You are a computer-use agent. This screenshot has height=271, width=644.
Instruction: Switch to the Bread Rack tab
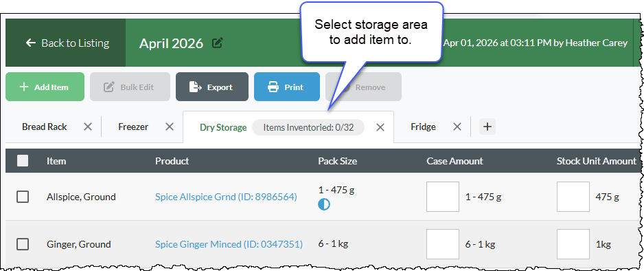coord(45,127)
